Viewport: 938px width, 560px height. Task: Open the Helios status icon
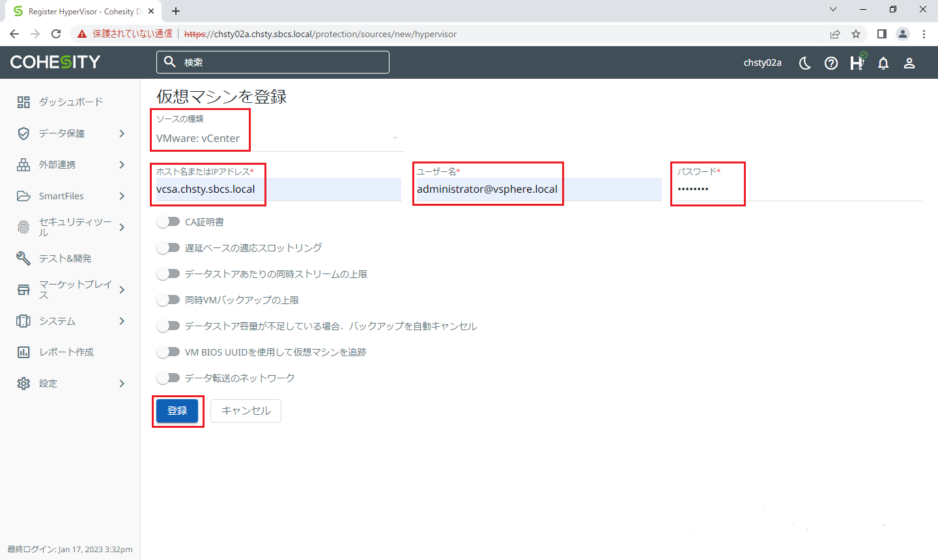point(858,62)
